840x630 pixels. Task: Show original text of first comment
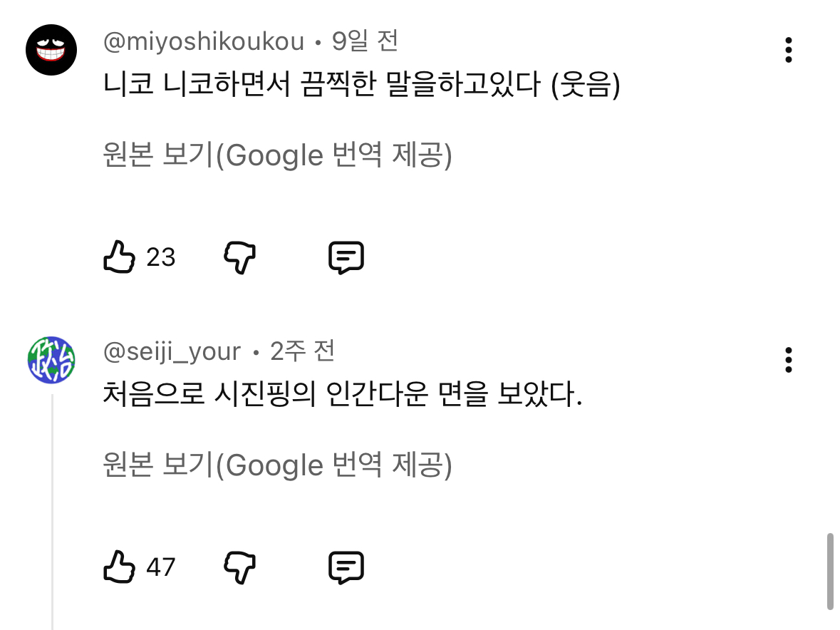(x=277, y=155)
